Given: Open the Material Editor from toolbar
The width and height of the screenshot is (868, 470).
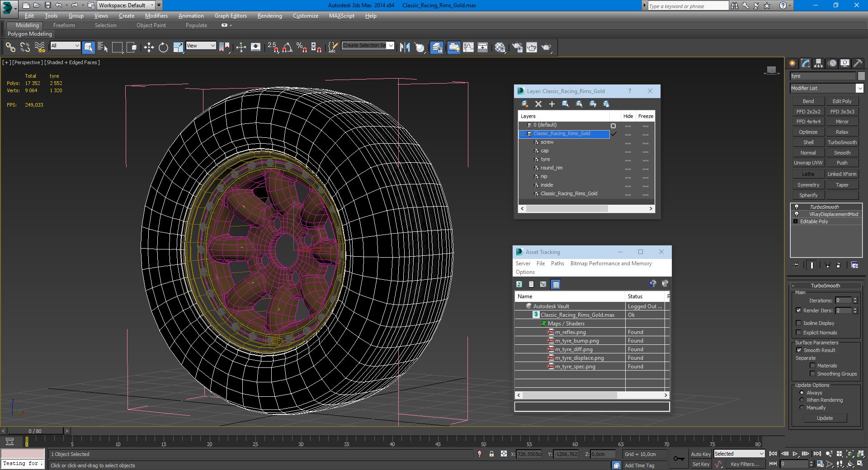Looking at the screenshot, I should pos(500,47).
